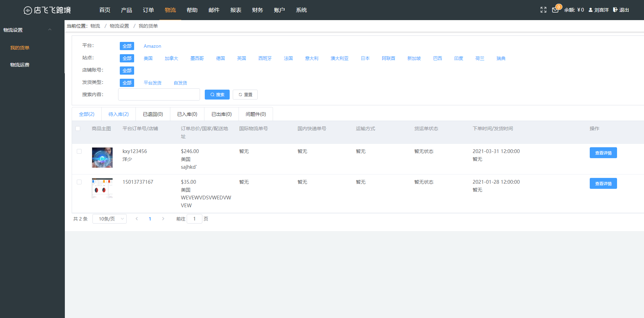644x318 pixels.
Task: Open the 系统 menu
Action: 301,10
